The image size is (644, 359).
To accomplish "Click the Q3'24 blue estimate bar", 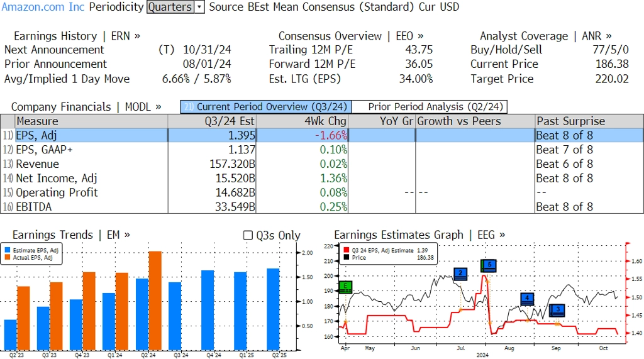I will [x=175, y=317].
